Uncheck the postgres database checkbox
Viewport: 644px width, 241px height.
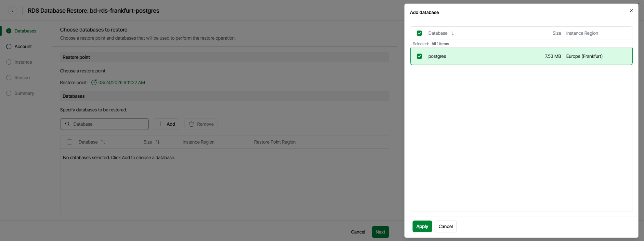point(419,56)
